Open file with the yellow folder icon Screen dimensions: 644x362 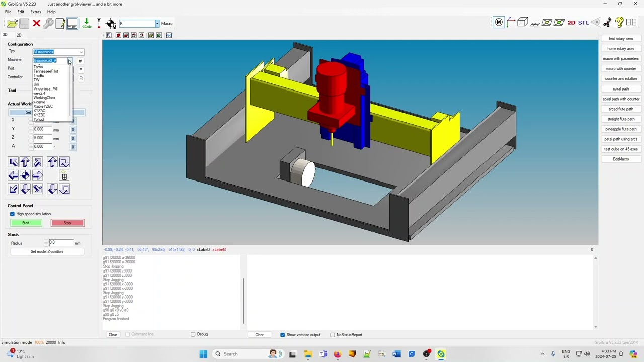tap(12, 23)
